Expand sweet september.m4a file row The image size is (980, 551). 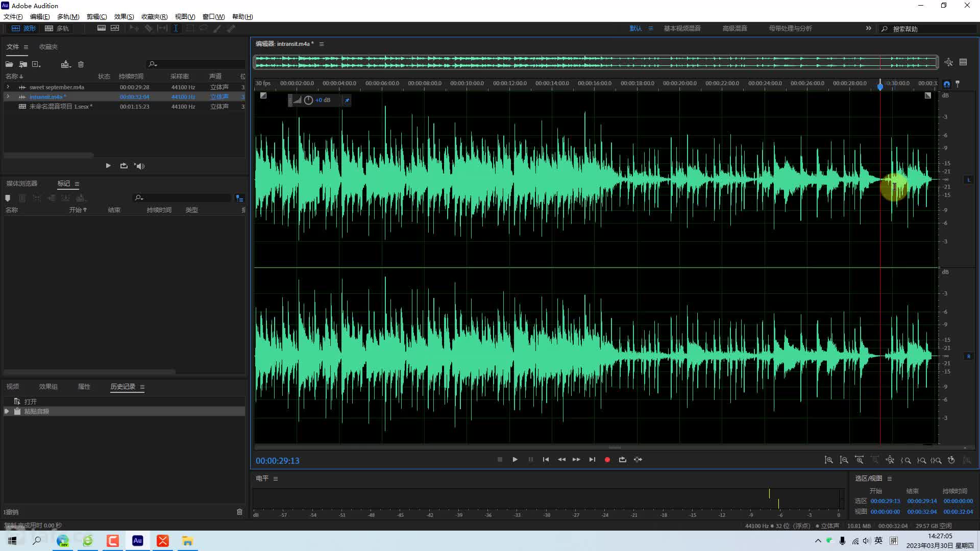point(8,87)
